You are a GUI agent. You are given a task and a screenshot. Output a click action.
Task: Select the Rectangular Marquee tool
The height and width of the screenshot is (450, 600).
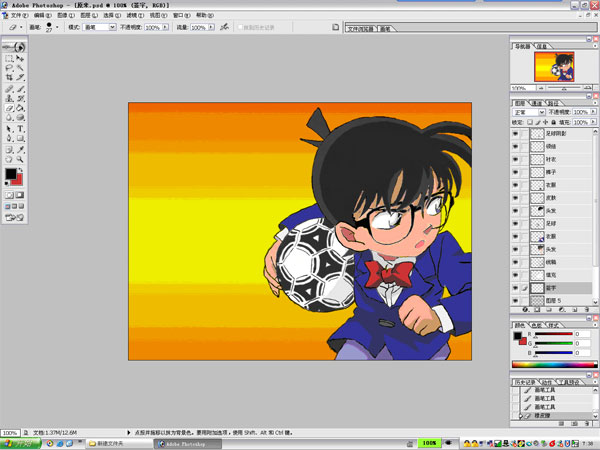point(9,59)
